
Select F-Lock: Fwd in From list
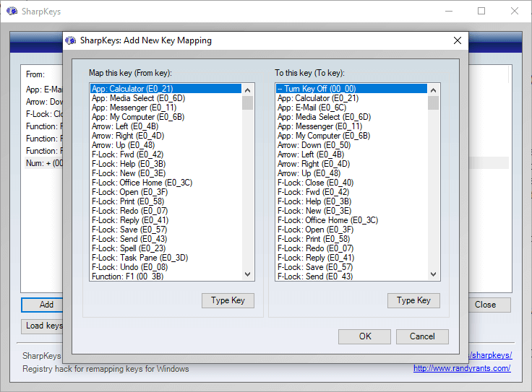pyautogui.click(x=166, y=154)
